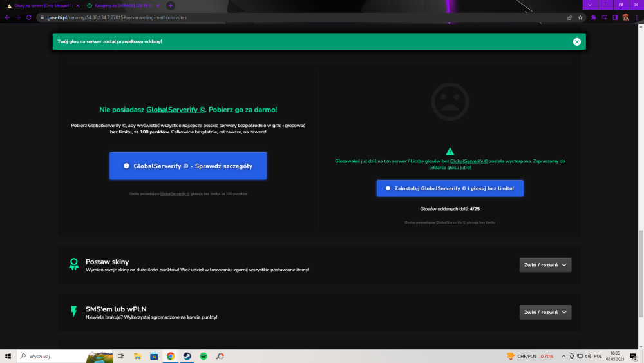
Task: Go back to previous page
Action: point(7,17)
